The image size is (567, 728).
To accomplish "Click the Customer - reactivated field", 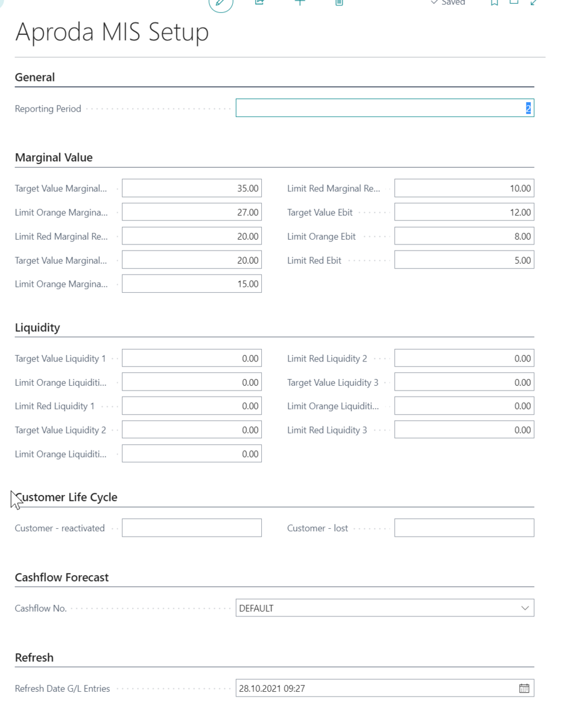I will (192, 528).
